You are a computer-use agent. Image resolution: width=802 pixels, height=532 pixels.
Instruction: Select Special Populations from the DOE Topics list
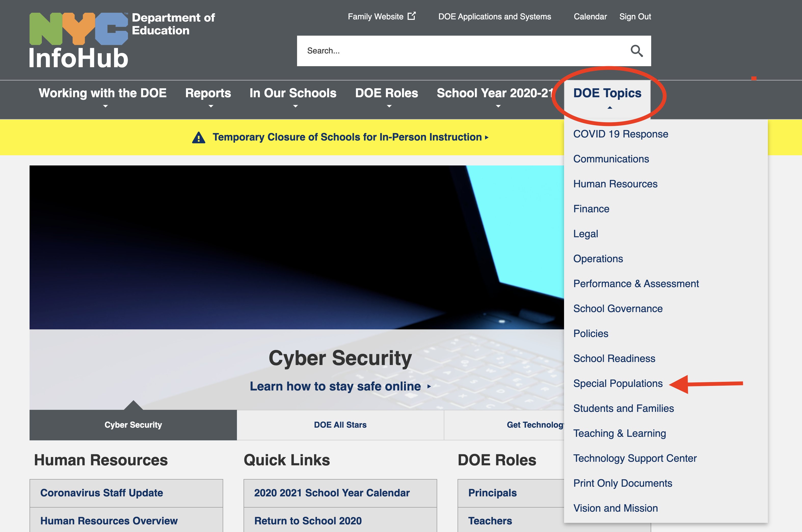[x=618, y=383]
